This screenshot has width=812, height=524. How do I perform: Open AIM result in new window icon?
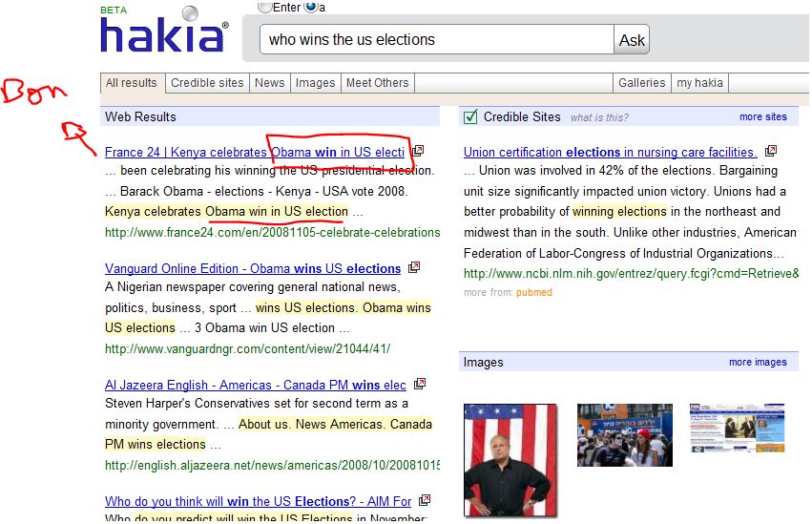point(424,500)
